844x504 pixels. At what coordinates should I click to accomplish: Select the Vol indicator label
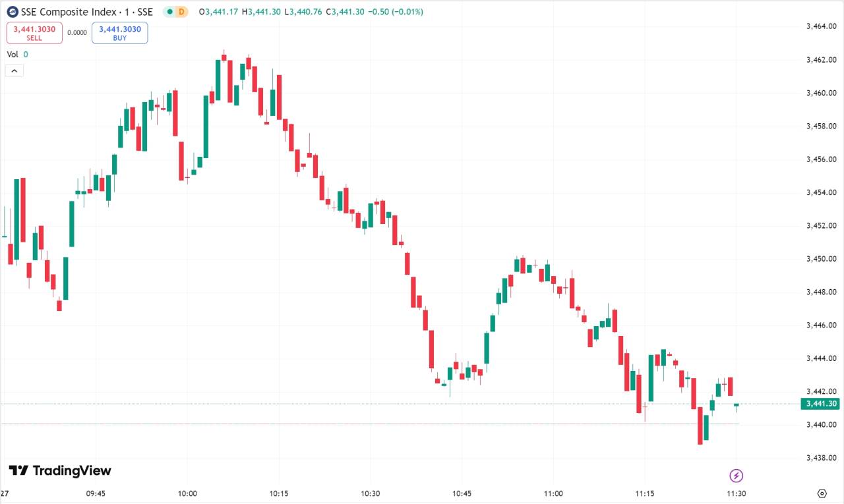13,55
